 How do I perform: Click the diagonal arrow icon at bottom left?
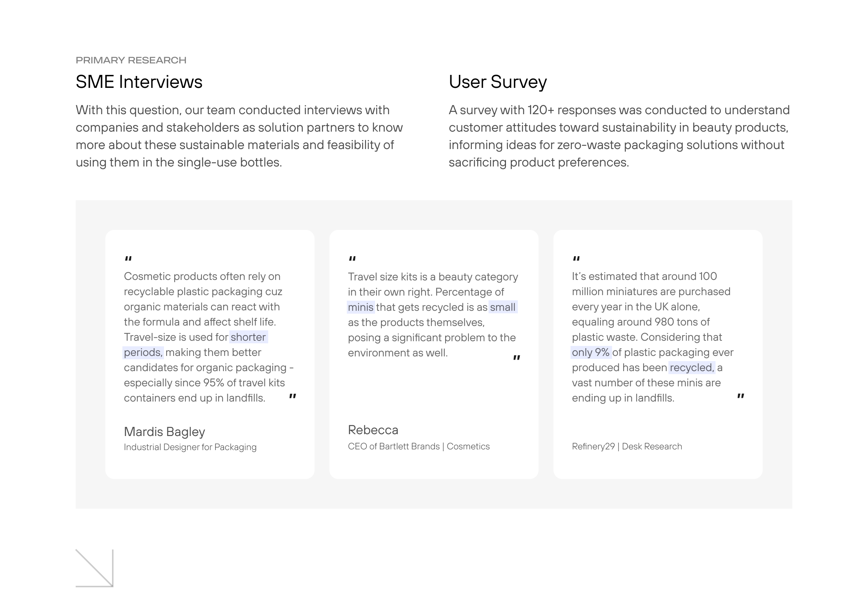click(94, 568)
